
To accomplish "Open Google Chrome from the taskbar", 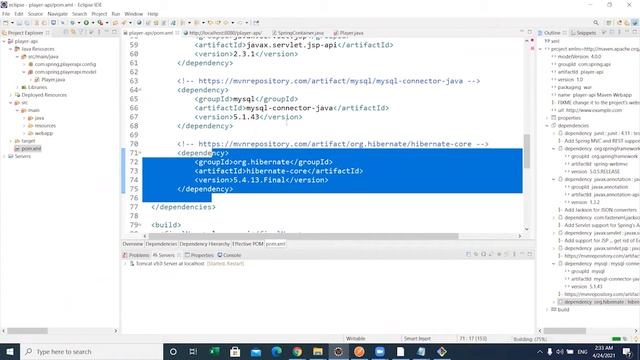I will 297,351.
